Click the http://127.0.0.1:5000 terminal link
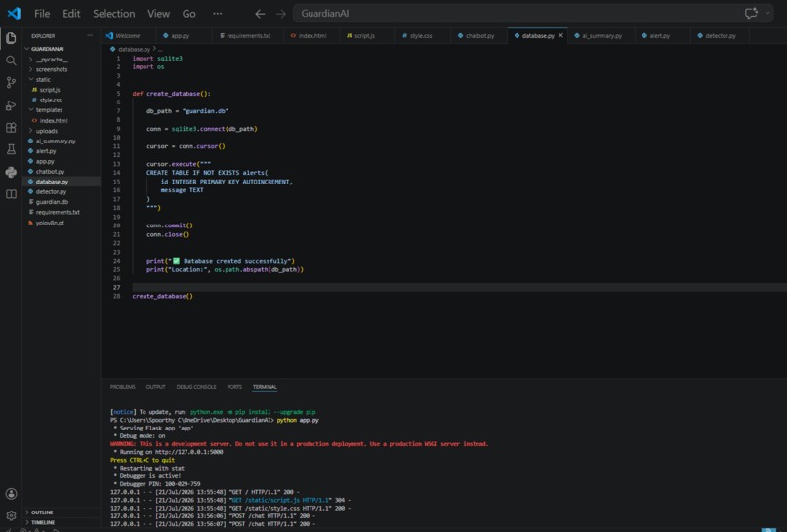This screenshot has width=787, height=532. pos(188,452)
